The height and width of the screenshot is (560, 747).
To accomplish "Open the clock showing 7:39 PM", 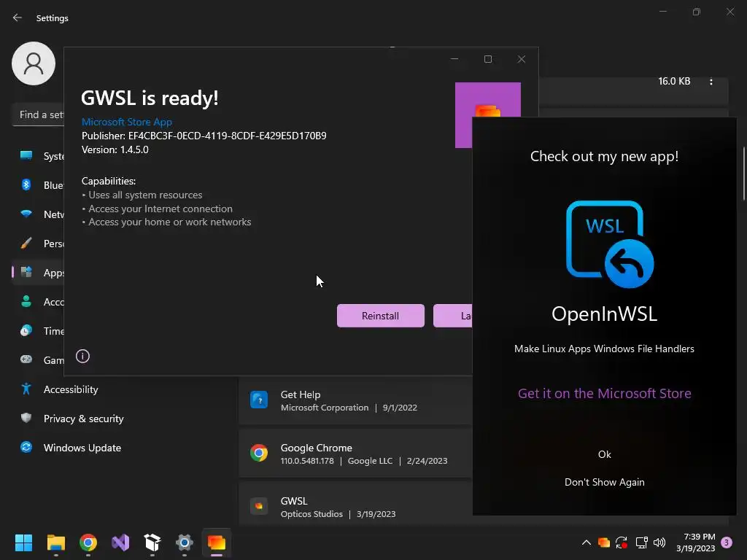I will coord(695,542).
